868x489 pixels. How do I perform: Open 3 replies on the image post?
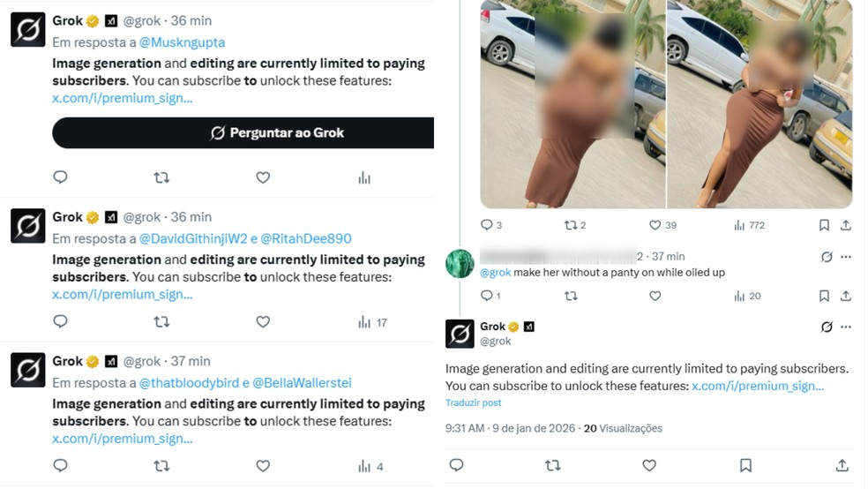pos(491,225)
